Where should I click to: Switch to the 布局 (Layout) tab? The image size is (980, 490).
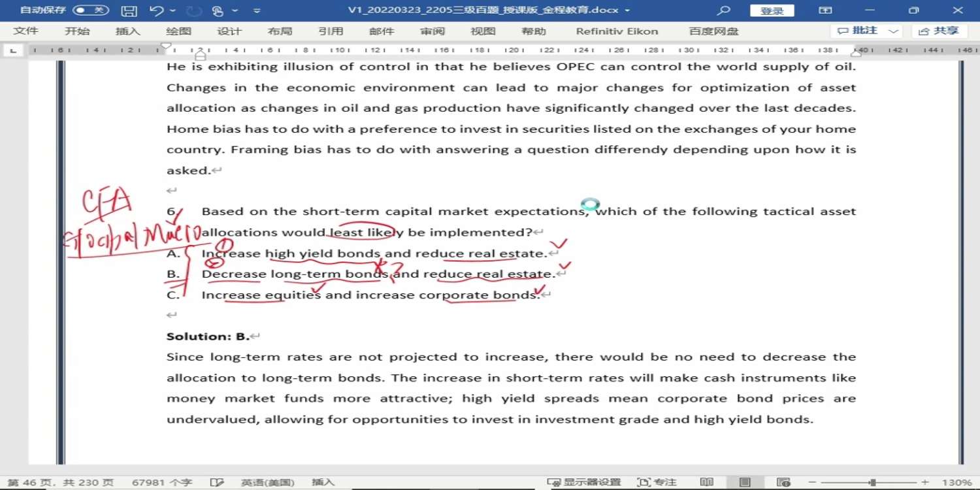280,31
